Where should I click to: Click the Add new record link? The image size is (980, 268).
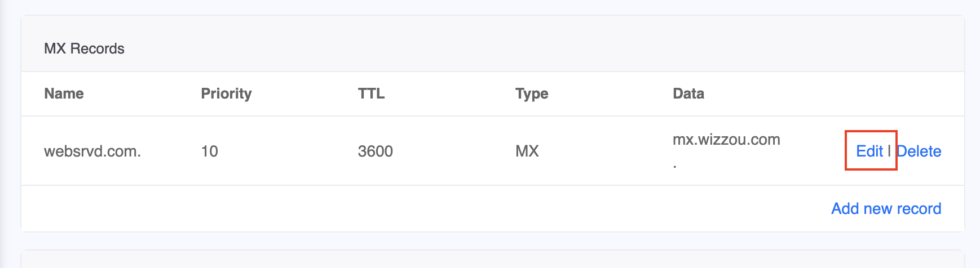[886, 208]
